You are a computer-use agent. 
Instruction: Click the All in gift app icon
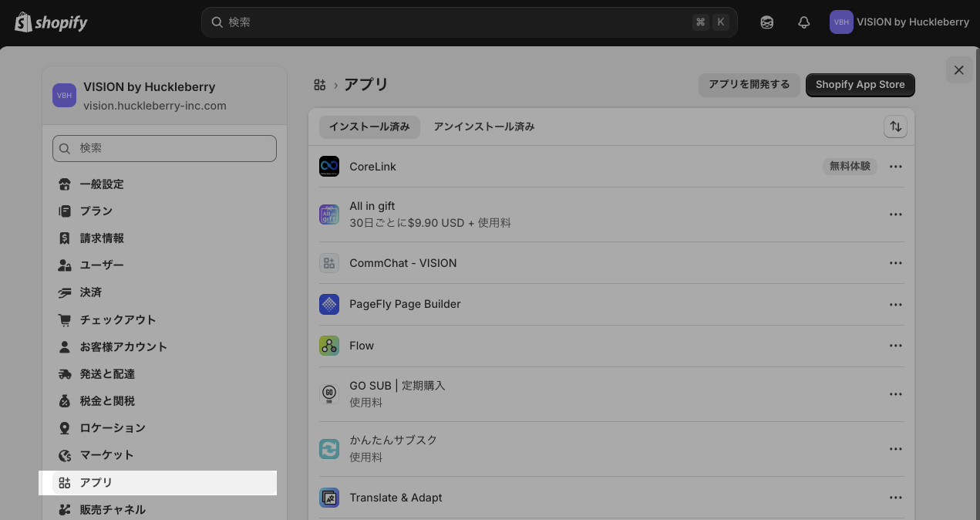pos(329,214)
